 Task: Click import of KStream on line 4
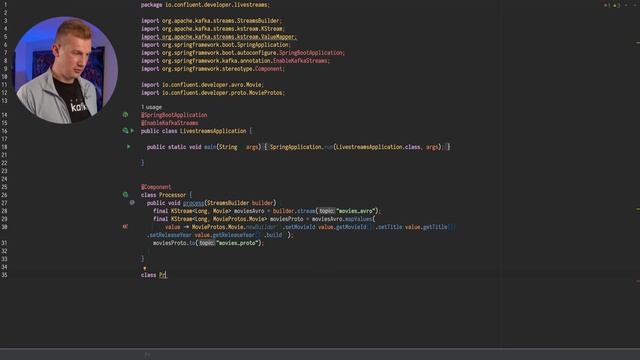coord(213,29)
